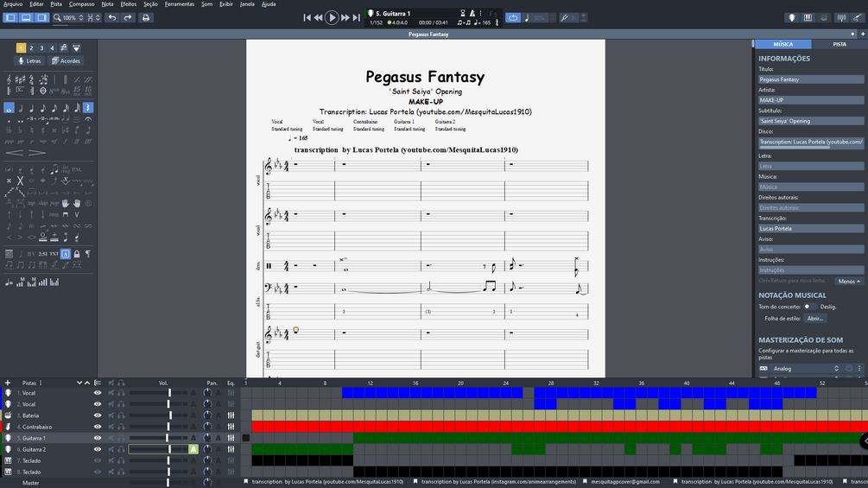
Task: Enable the count-in hourglass icon
Action: [463, 13]
